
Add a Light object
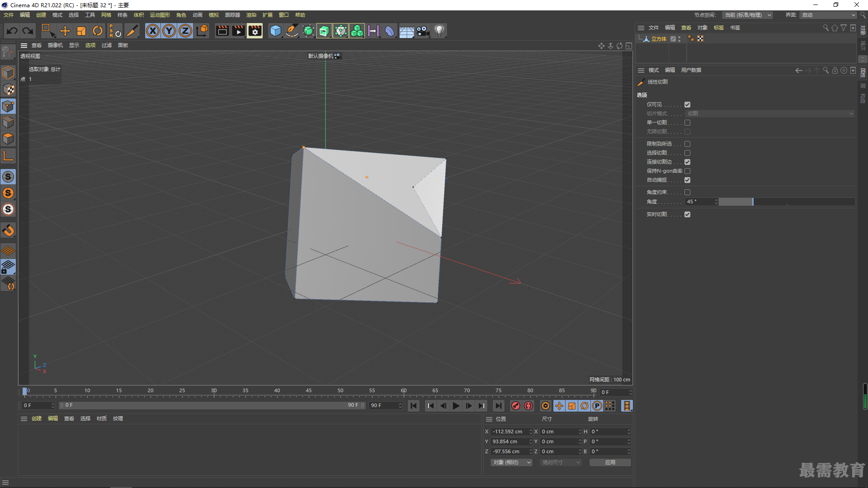[x=439, y=31]
